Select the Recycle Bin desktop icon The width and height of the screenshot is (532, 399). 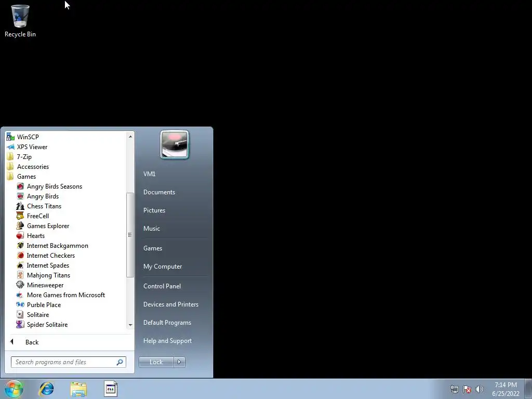(20, 21)
